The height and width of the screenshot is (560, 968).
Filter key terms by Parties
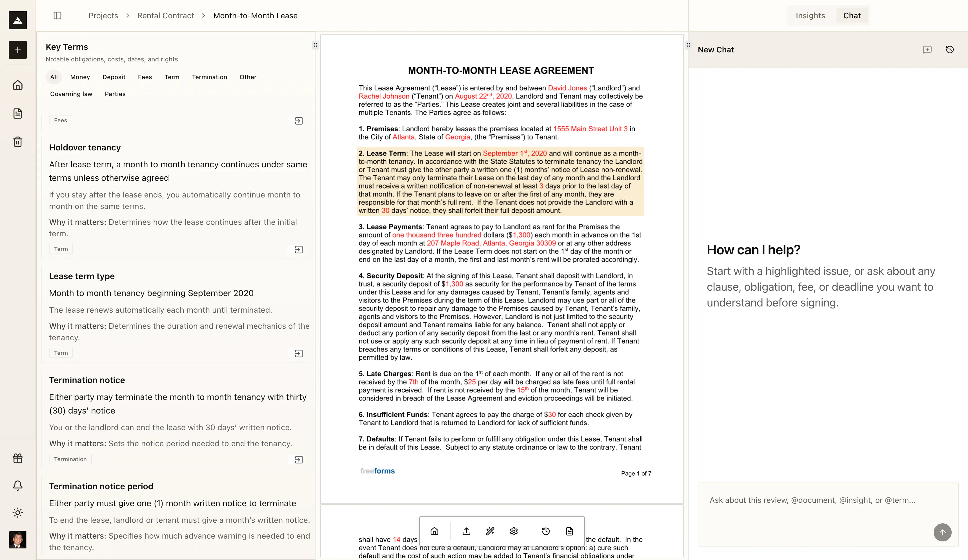click(115, 94)
